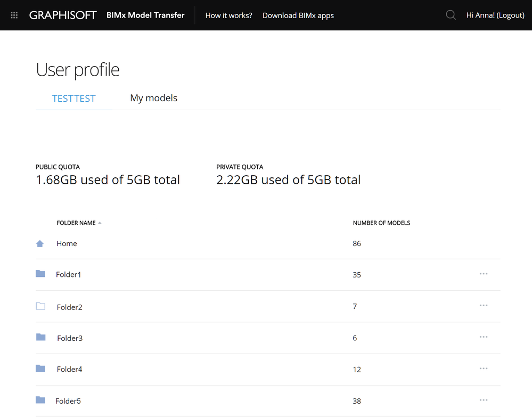
Task: Click the Folder5 folder icon
Action: point(40,400)
